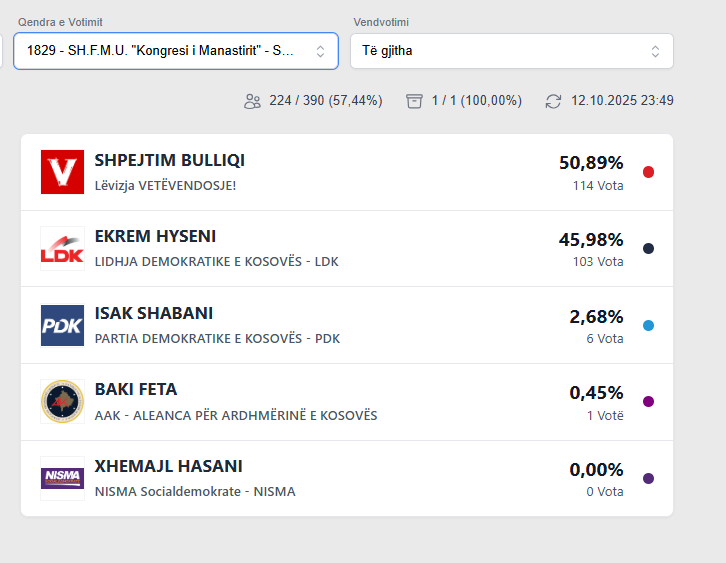Click the 2,68% result for Isak Shabani
Screen dimensions: 726x563
pos(596,317)
